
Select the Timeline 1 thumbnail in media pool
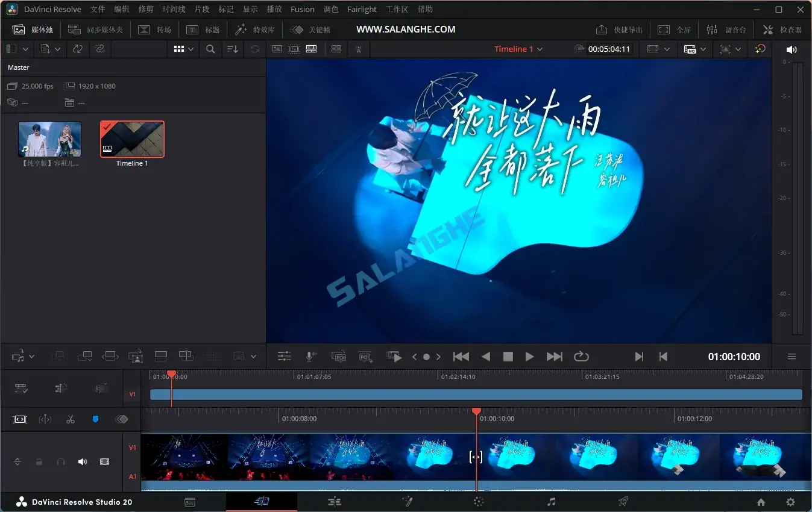[x=131, y=139]
